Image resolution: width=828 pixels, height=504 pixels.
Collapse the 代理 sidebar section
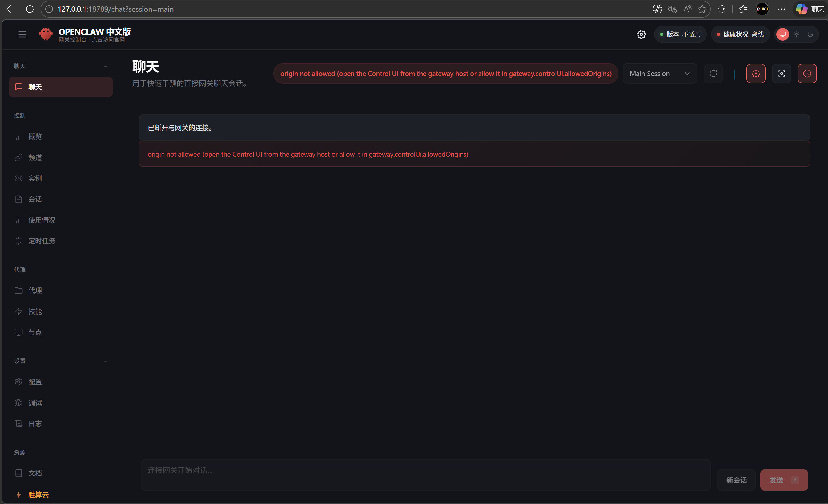point(106,270)
